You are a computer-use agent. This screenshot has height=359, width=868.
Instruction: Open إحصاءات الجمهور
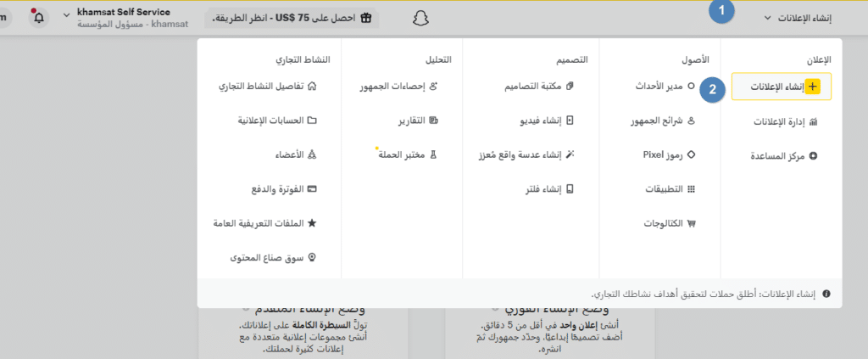(x=398, y=87)
